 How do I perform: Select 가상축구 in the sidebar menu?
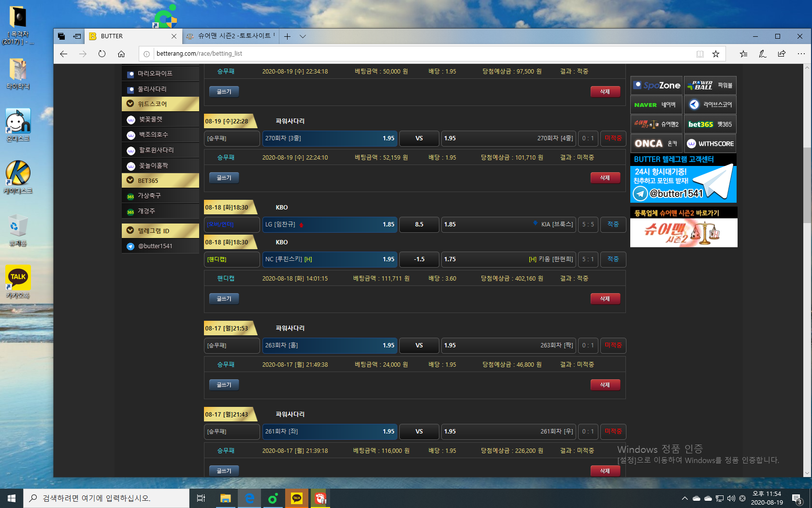pos(160,195)
